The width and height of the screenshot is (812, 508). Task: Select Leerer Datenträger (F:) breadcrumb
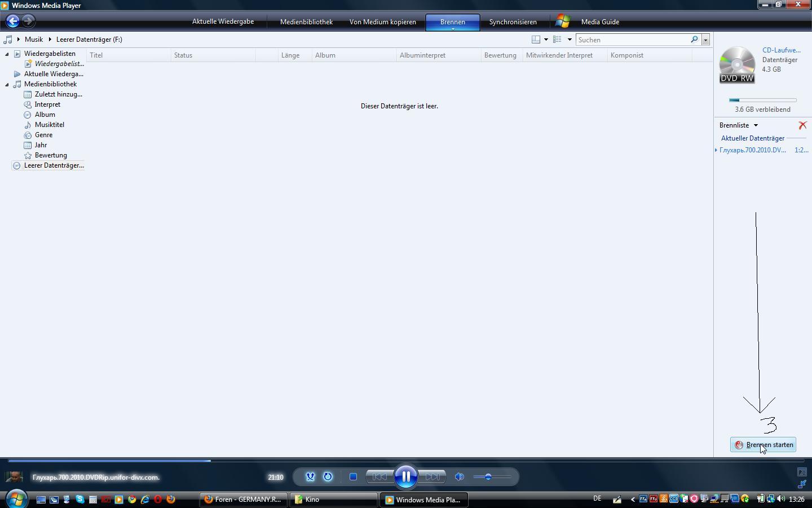(x=89, y=40)
